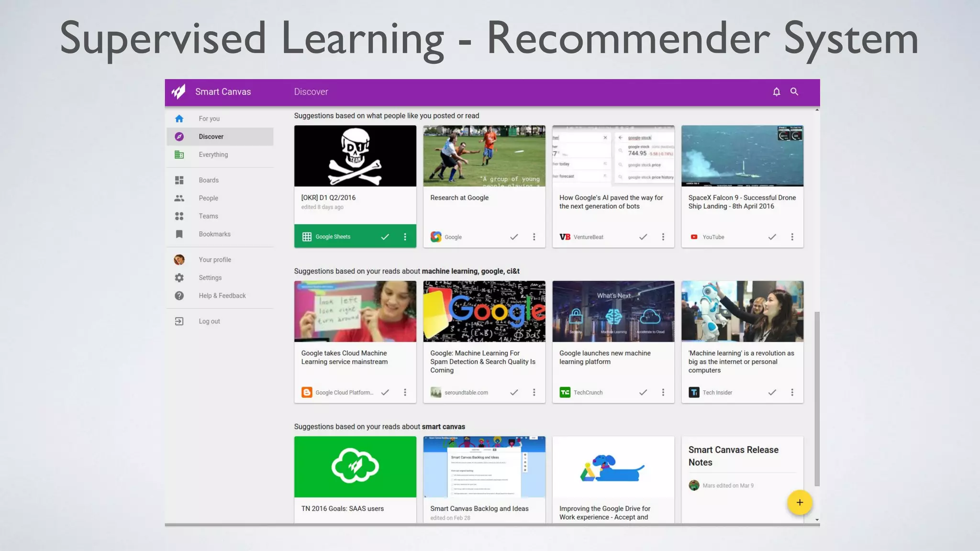Click the Bookmarks ribbon icon
The height and width of the screenshot is (551, 980).
pyautogui.click(x=179, y=234)
